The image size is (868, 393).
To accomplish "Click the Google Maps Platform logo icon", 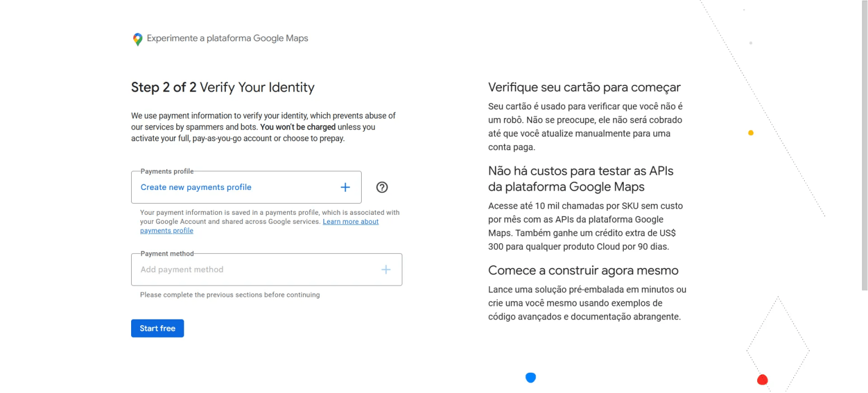I will coord(136,38).
